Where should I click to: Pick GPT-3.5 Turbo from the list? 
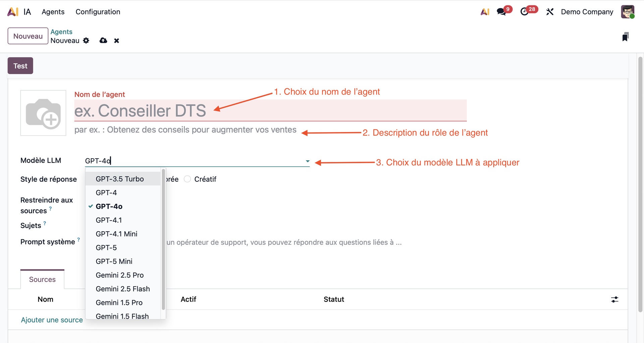pos(120,179)
